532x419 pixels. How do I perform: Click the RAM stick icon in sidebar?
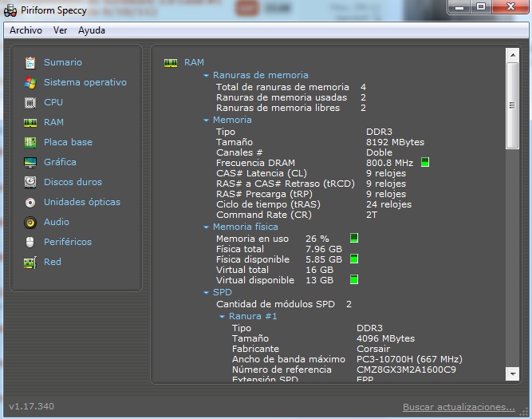point(30,123)
